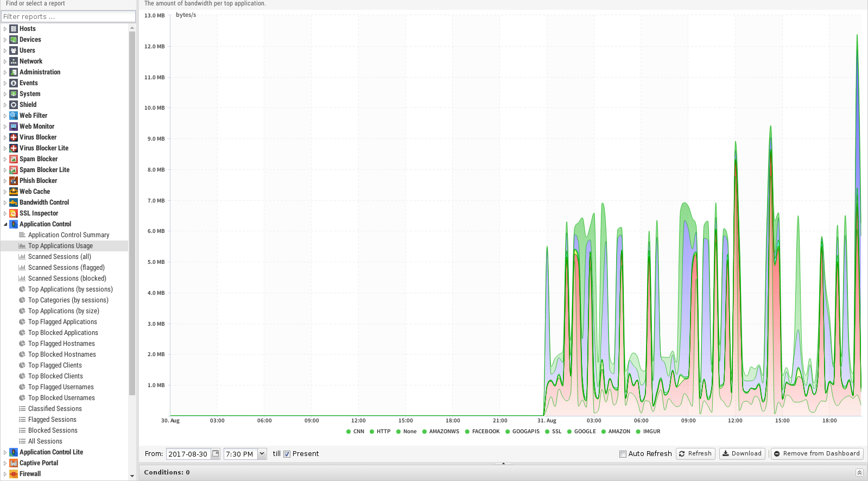Toggle AMAZON series in chart legend

(x=616, y=432)
